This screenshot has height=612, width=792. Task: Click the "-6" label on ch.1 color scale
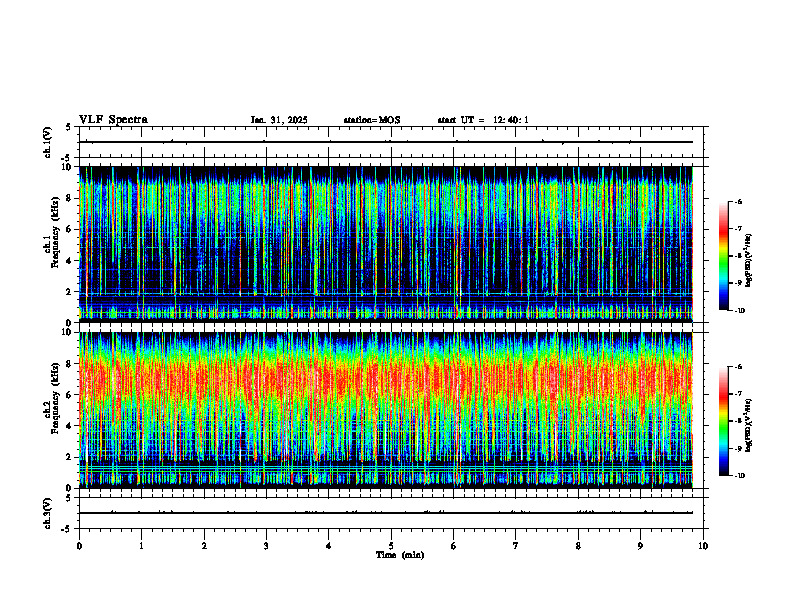point(738,202)
